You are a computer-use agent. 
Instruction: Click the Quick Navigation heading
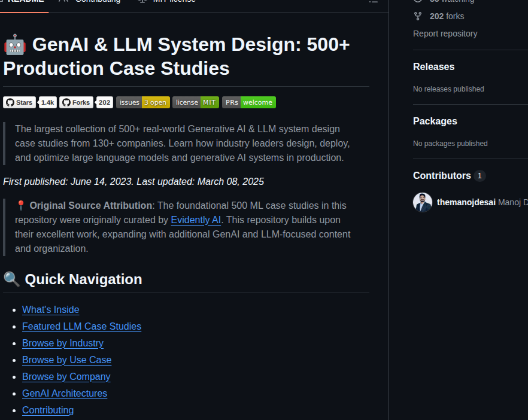tap(84, 279)
